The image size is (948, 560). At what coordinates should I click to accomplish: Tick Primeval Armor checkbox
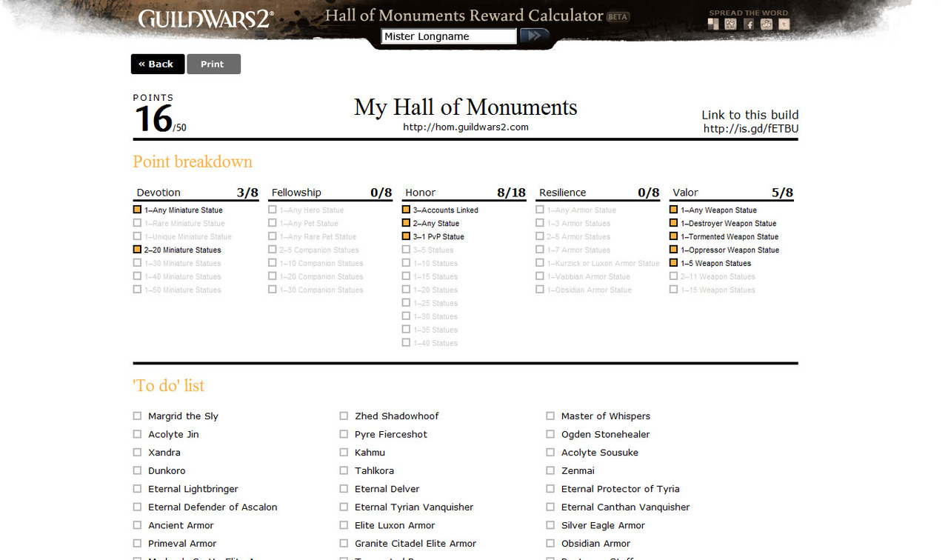click(x=137, y=543)
